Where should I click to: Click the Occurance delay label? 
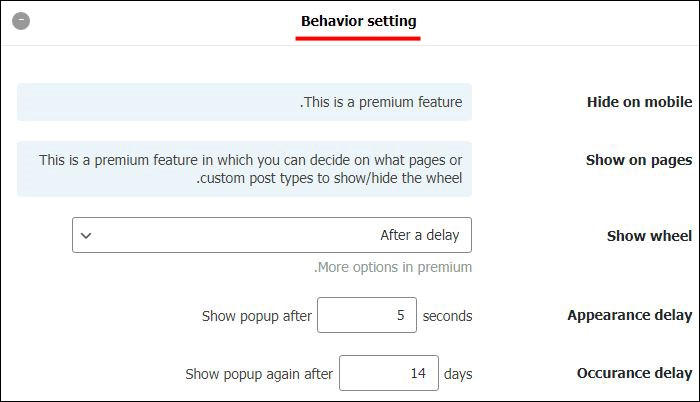click(634, 373)
